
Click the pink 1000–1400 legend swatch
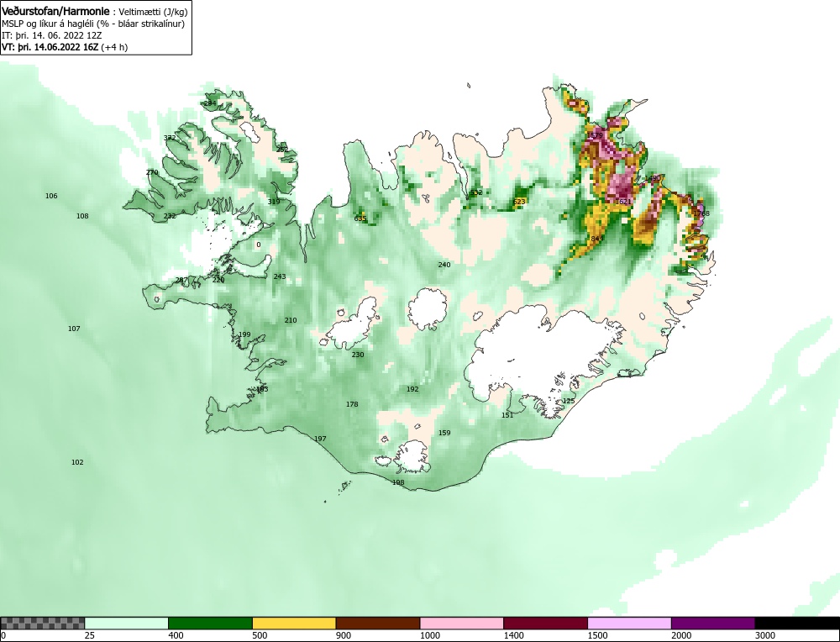(x=462, y=623)
